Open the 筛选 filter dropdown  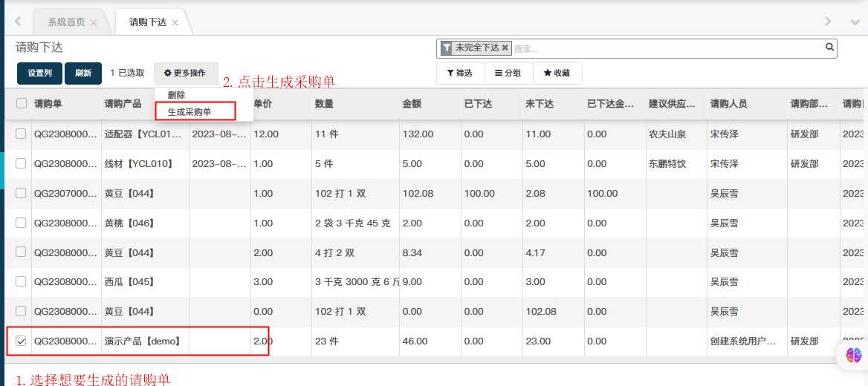(x=460, y=73)
